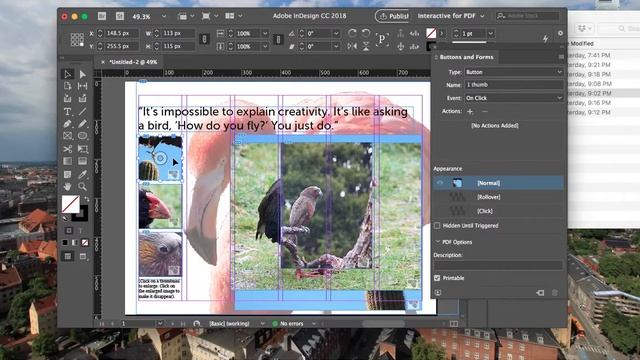Screen dimensions: 640x360
Task: Click the control bar fill swatch
Action: 431,33
